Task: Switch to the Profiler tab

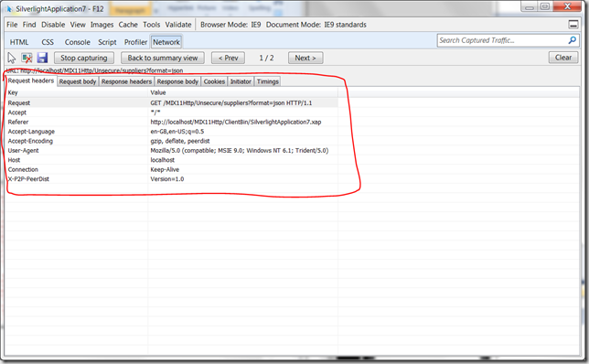Action: pos(135,42)
